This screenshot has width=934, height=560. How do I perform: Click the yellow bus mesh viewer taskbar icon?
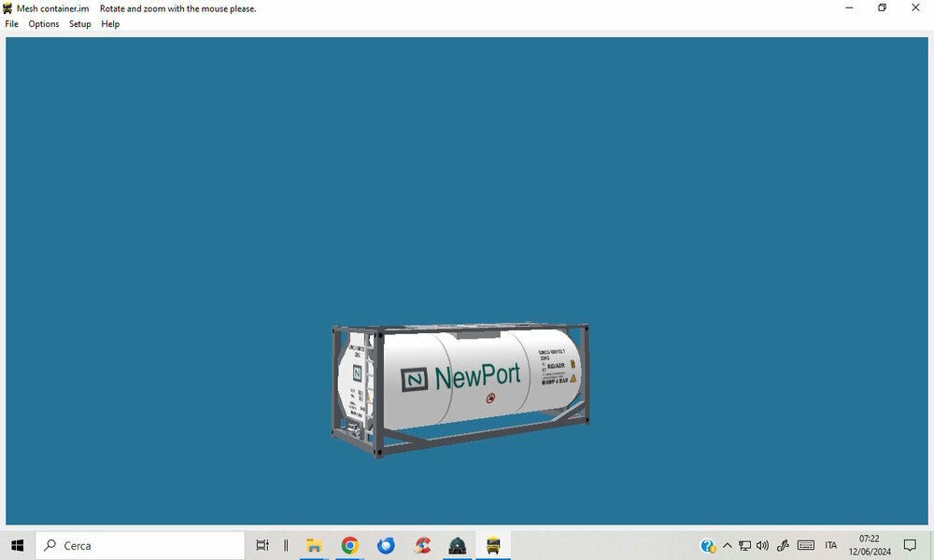[x=493, y=545]
